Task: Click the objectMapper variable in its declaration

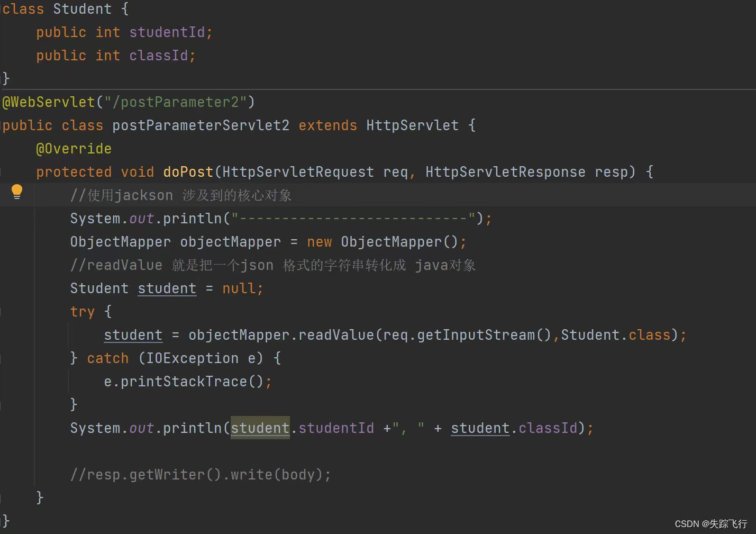Action: pyautogui.click(x=230, y=242)
